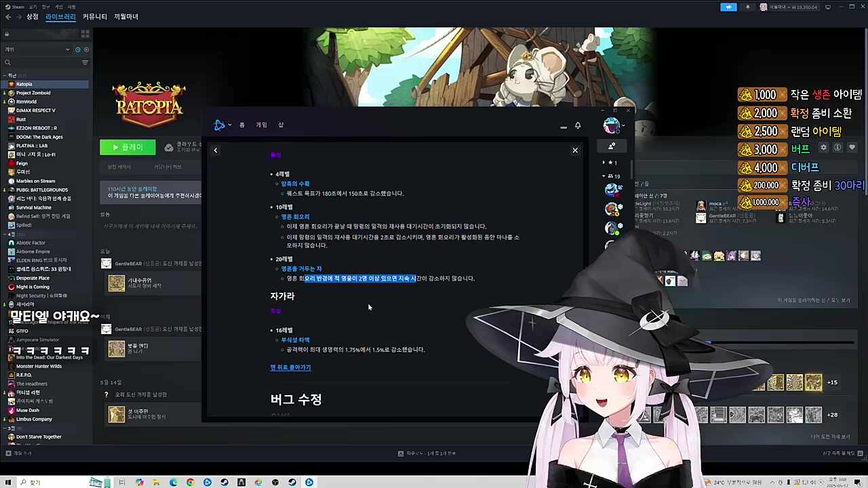Image resolution: width=868 pixels, height=488 pixels.
Task: Open File Explorer from the taskbar
Action: [156, 483]
